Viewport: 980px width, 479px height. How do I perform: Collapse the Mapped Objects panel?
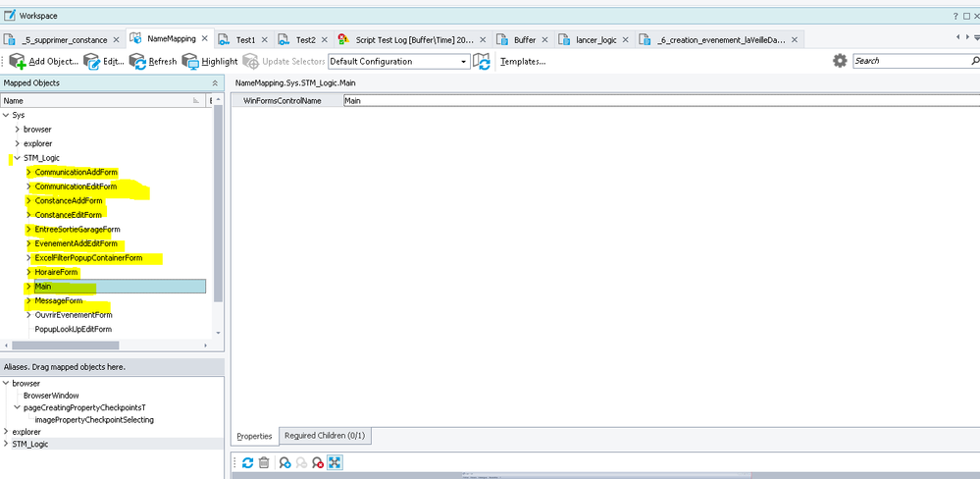pyautogui.click(x=215, y=82)
